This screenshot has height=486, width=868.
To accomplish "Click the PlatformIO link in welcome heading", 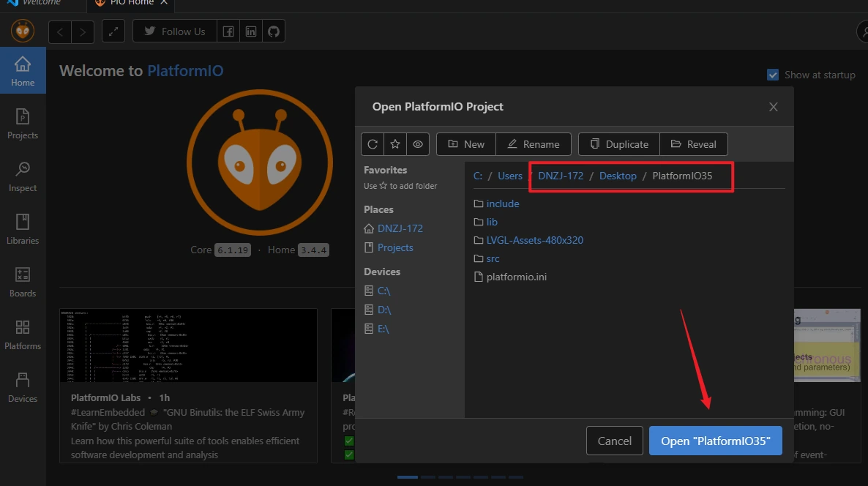I will tap(185, 71).
